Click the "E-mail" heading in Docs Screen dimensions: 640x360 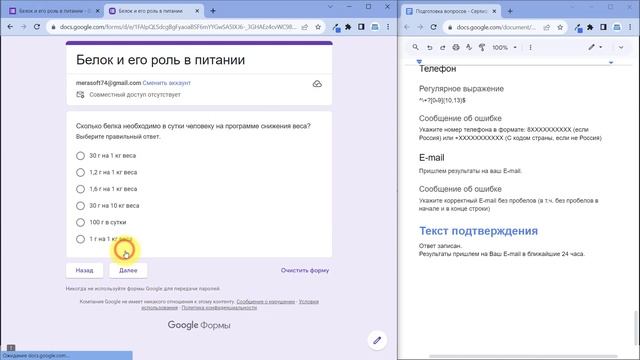pos(431,158)
